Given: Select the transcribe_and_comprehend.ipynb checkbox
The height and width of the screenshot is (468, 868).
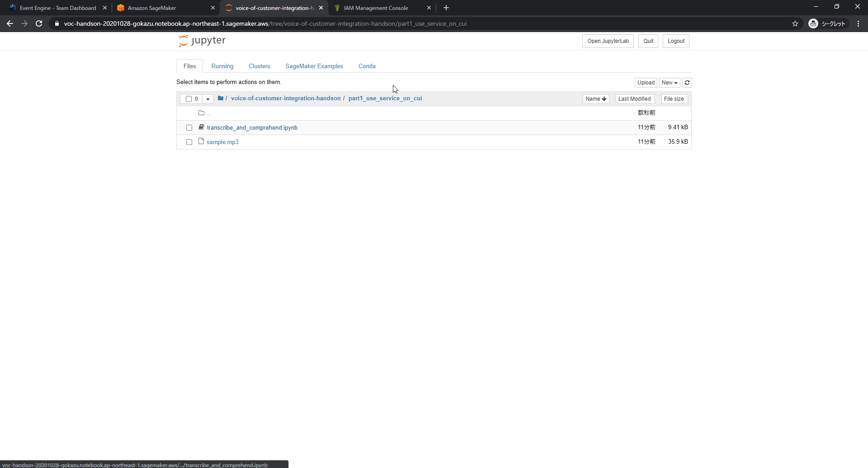Looking at the screenshot, I should [x=189, y=128].
